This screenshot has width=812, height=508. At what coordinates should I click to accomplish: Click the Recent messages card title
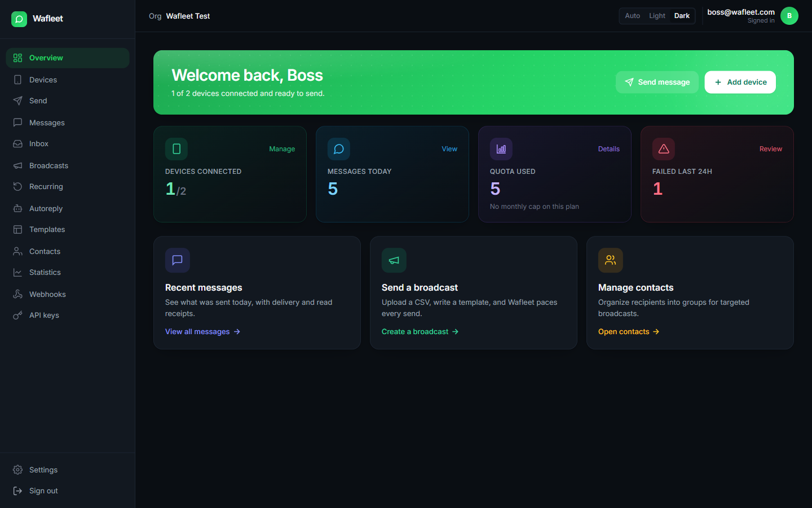click(x=204, y=288)
